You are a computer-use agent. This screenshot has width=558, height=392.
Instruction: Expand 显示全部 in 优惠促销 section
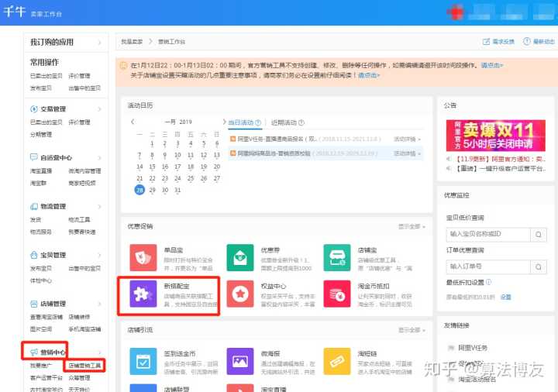coord(411,226)
